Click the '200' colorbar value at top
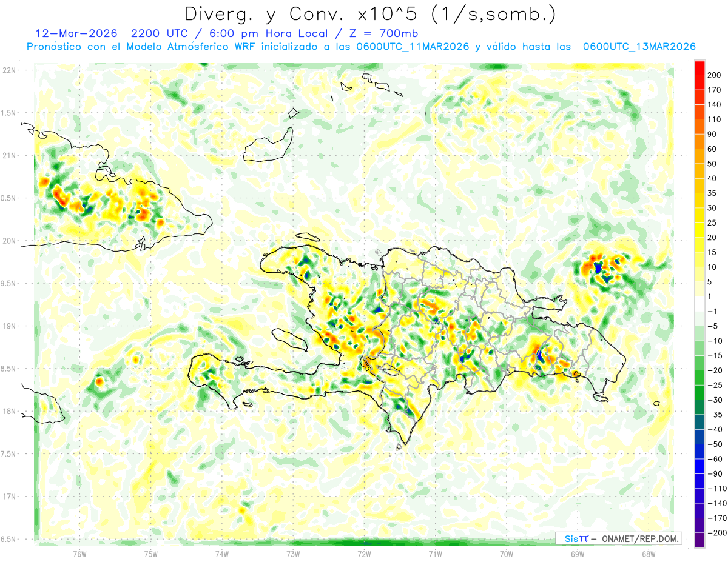Viewport: 728px width, 562px height. pos(715,75)
